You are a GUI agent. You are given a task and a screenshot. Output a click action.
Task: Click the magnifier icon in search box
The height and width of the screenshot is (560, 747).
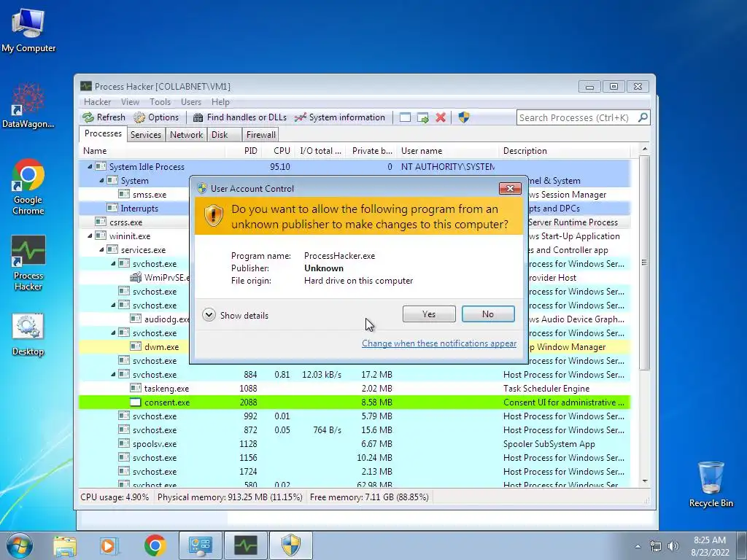(643, 117)
